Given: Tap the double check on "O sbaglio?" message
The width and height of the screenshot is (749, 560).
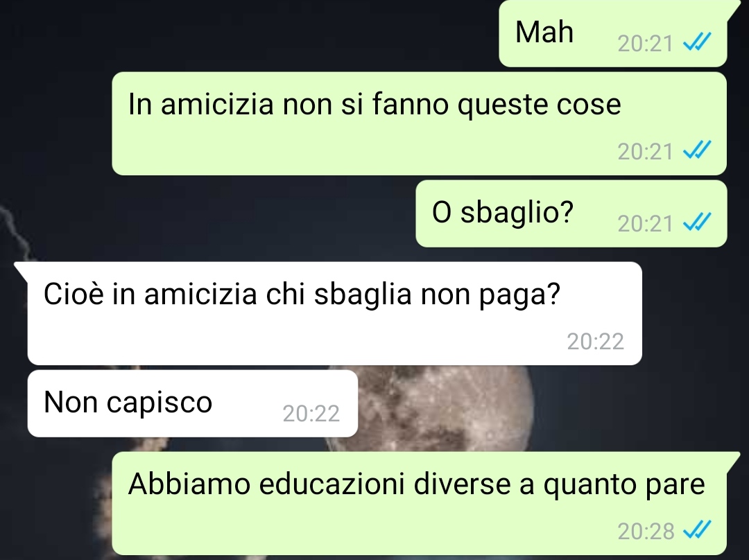Looking at the screenshot, I should pos(698,222).
